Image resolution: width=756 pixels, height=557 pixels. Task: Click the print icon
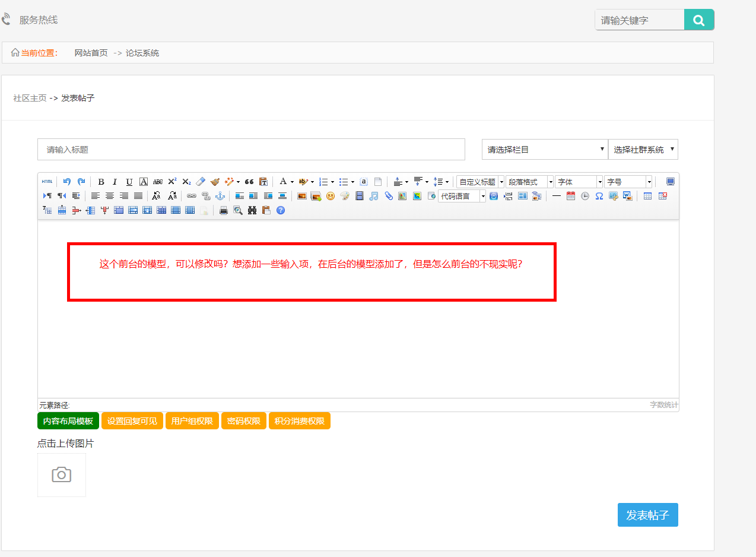(224, 210)
